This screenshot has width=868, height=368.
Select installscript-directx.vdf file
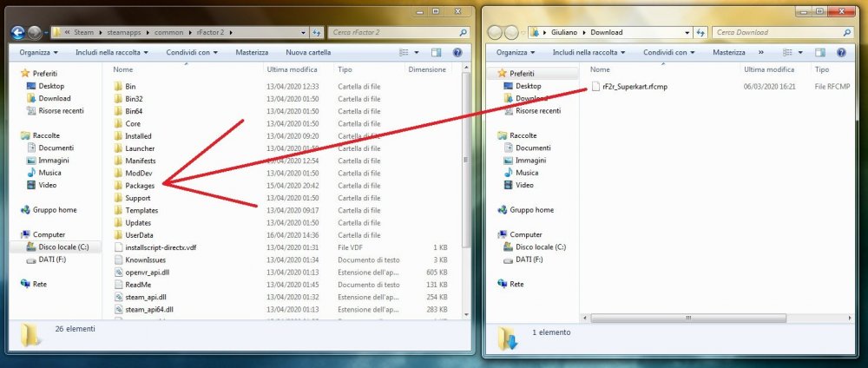[161, 247]
